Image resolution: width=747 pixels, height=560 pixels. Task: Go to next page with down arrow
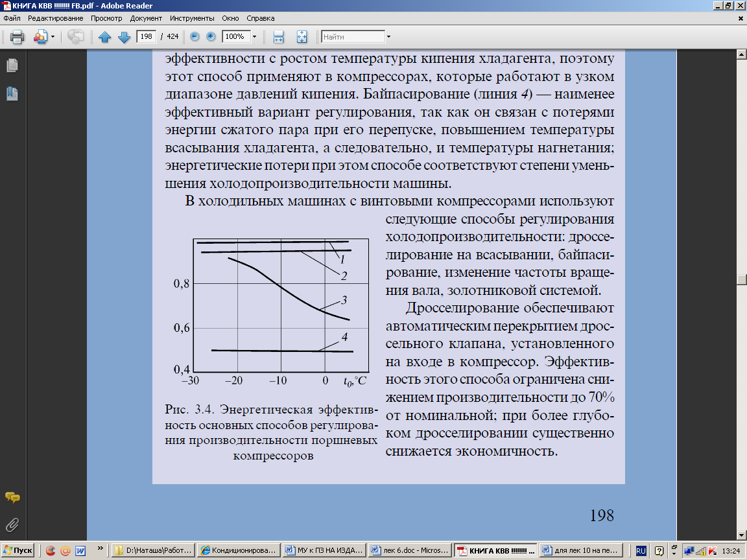click(x=124, y=37)
